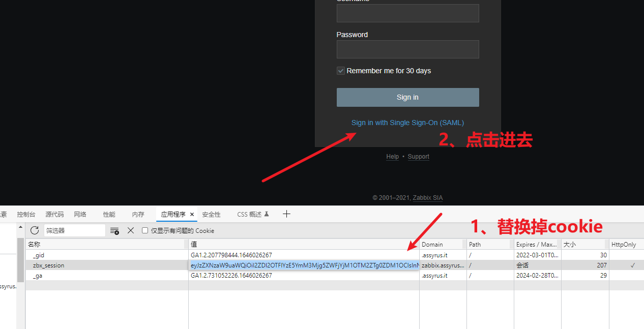Viewport: 644px width, 329px height.
Task: Sort cookies by 值 column
Action: coord(304,244)
